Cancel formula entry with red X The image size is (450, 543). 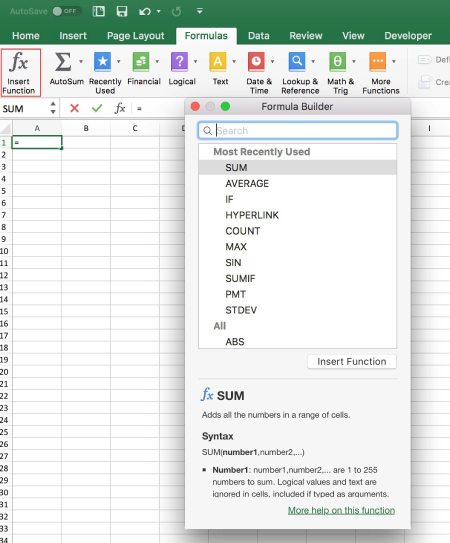[74, 108]
